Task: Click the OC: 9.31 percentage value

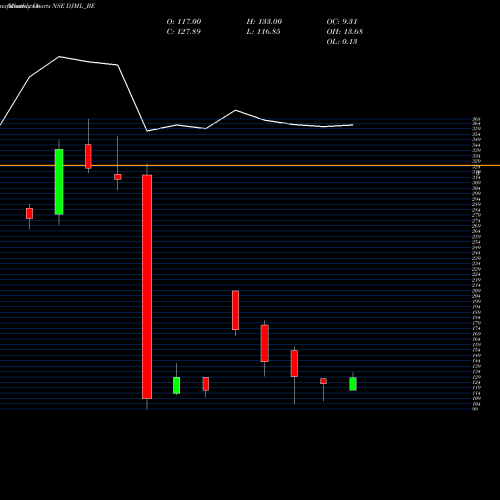Action: [x=342, y=22]
